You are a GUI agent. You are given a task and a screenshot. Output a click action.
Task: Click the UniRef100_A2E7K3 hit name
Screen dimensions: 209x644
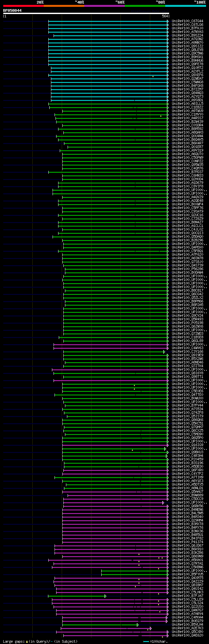pyautogui.click(x=187, y=628)
